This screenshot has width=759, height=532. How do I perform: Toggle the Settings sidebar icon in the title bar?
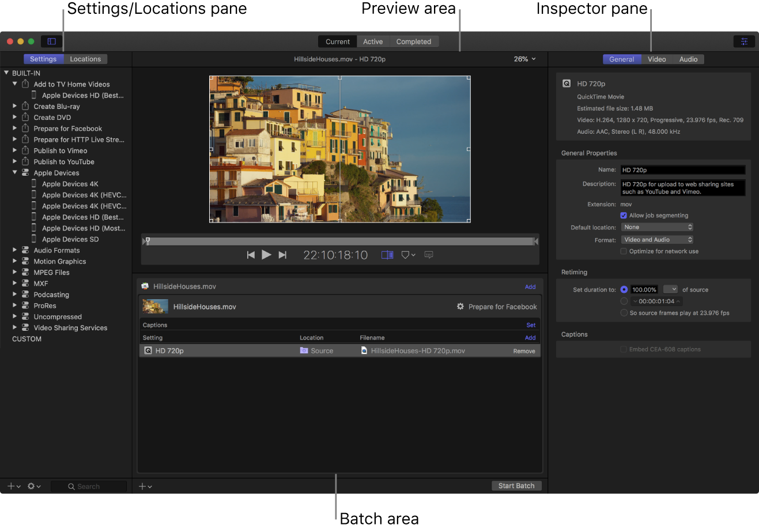(x=51, y=41)
